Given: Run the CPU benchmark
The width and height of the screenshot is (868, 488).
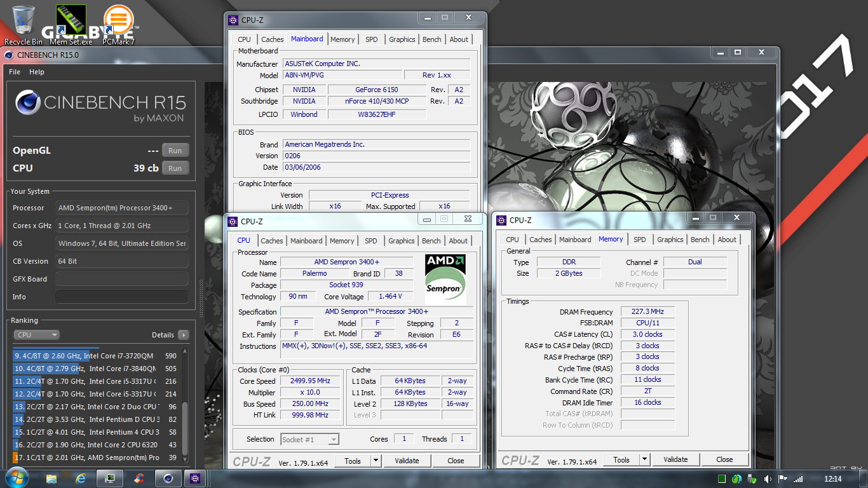Looking at the screenshot, I should [x=175, y=168].
